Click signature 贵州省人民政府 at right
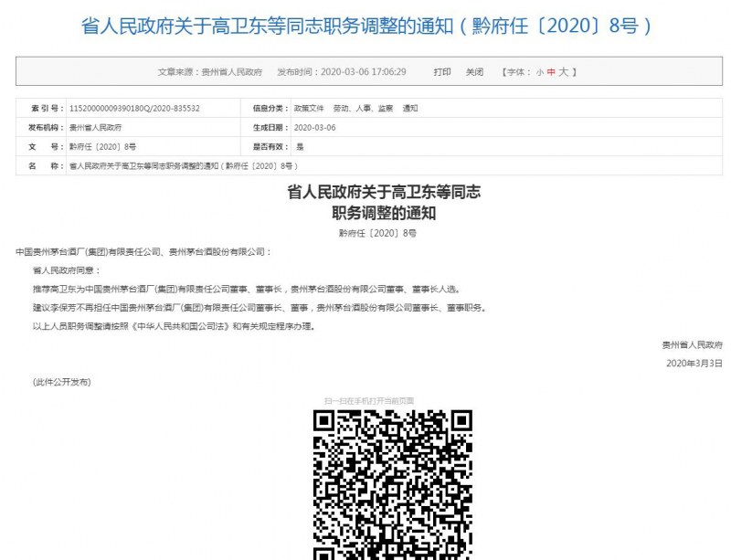 693,345
